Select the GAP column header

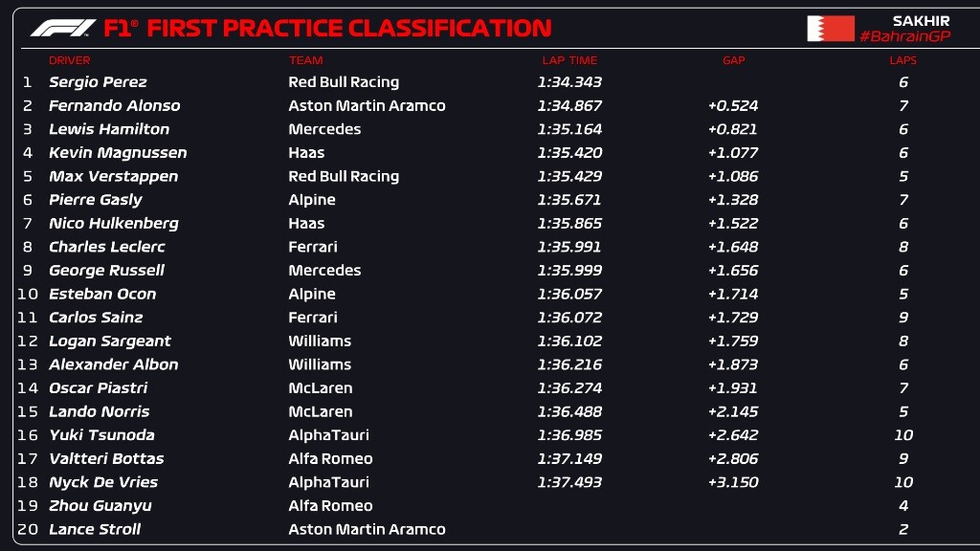point(734,60)
